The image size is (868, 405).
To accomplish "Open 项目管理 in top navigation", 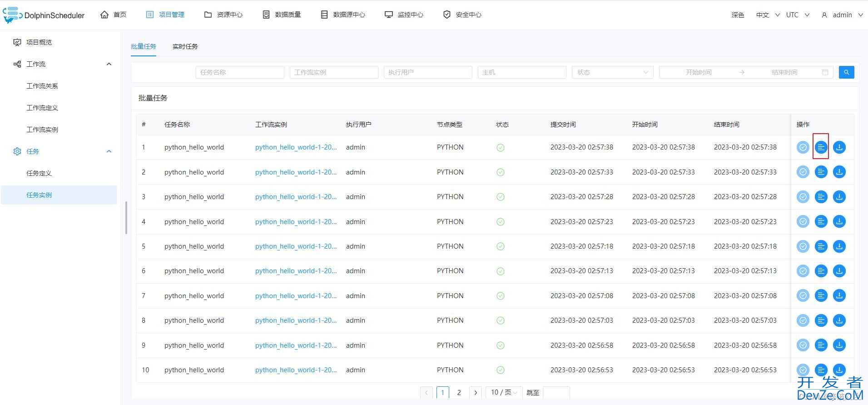I will point(165,15).
